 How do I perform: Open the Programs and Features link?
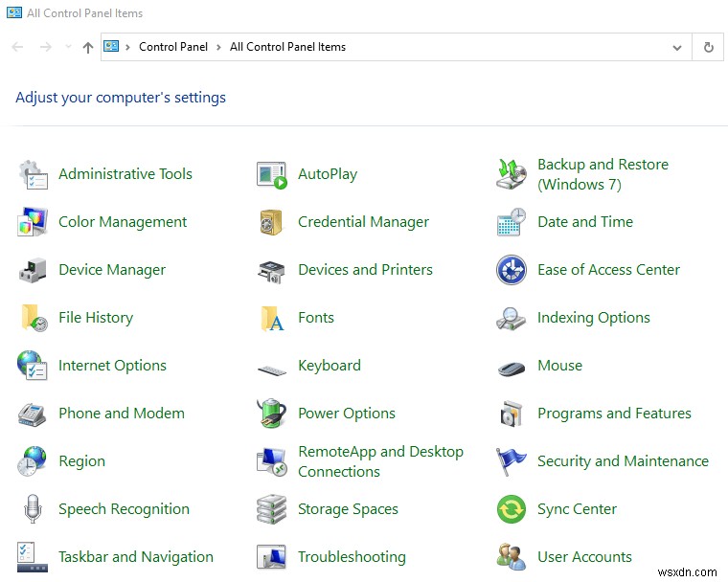coord(614,414)
